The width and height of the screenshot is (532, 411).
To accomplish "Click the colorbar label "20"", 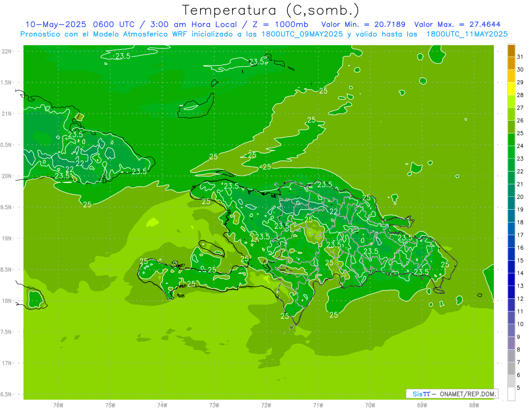I will [x=520, y=197].
